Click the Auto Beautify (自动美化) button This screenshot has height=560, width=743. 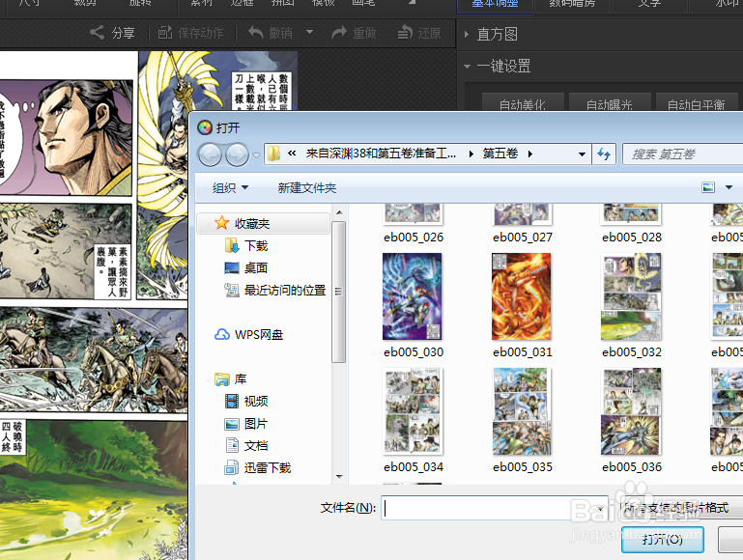click(x=523, y=103)
